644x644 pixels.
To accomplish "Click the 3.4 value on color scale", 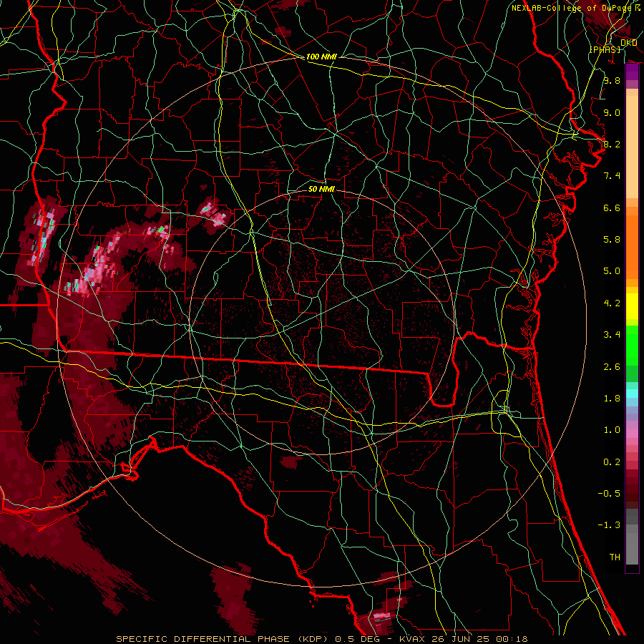I will coord(612,335).
